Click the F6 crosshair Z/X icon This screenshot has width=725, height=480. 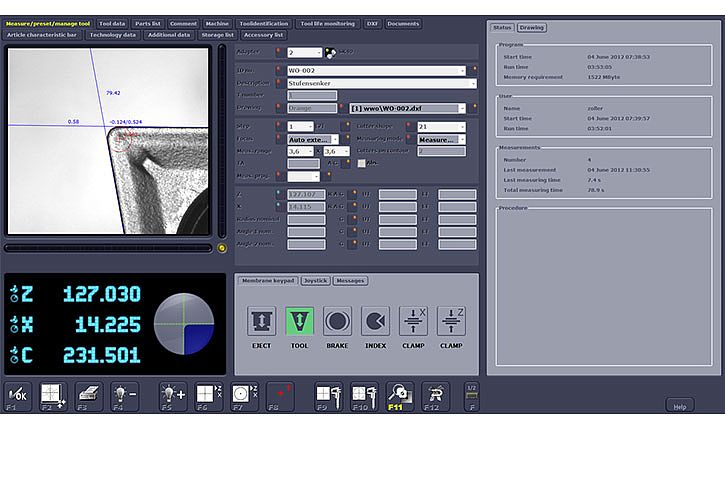[x=209, y=397]
